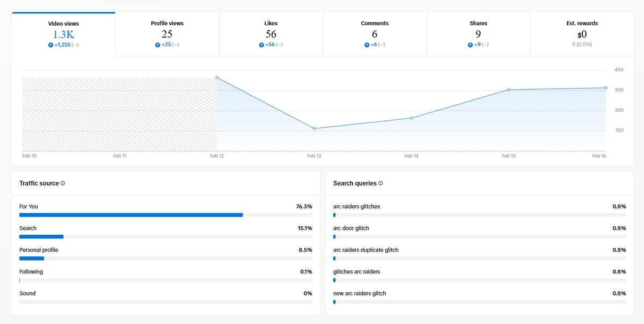Image resolution: width=644 pixels, height=324 pixels.
Task: Click 'arc raiders glitches' percentage bar
Action: [479, 215]
